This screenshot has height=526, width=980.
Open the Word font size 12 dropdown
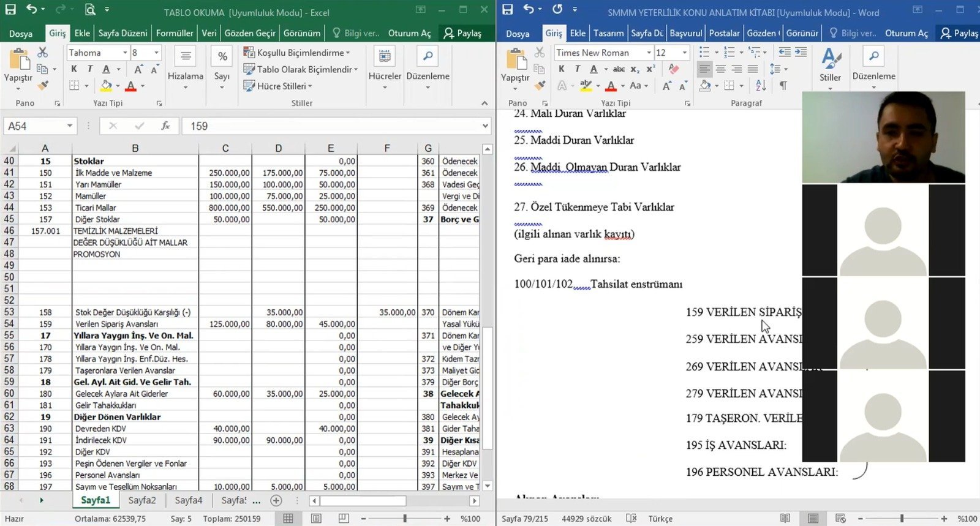(x=685, y=53)
